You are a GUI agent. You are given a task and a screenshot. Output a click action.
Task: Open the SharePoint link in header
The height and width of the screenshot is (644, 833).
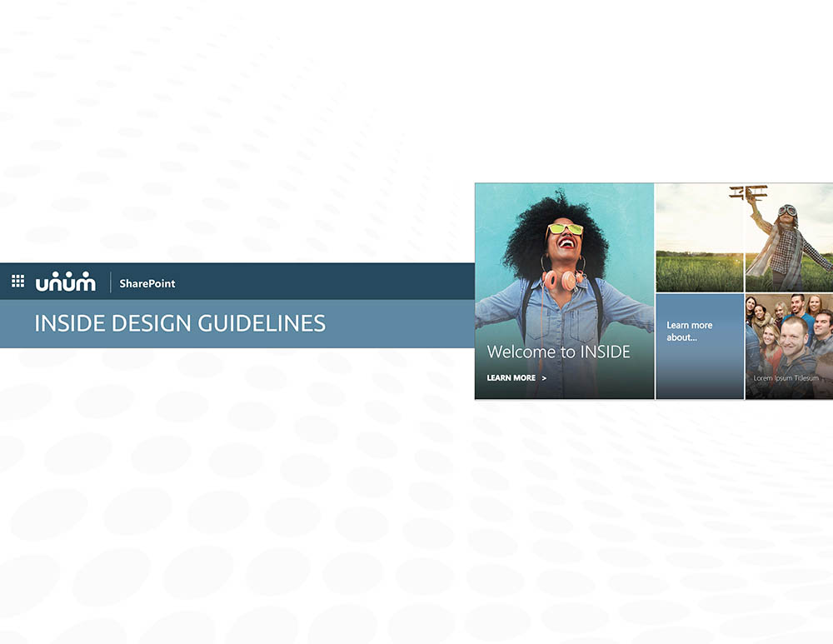[x=147, y=284]
